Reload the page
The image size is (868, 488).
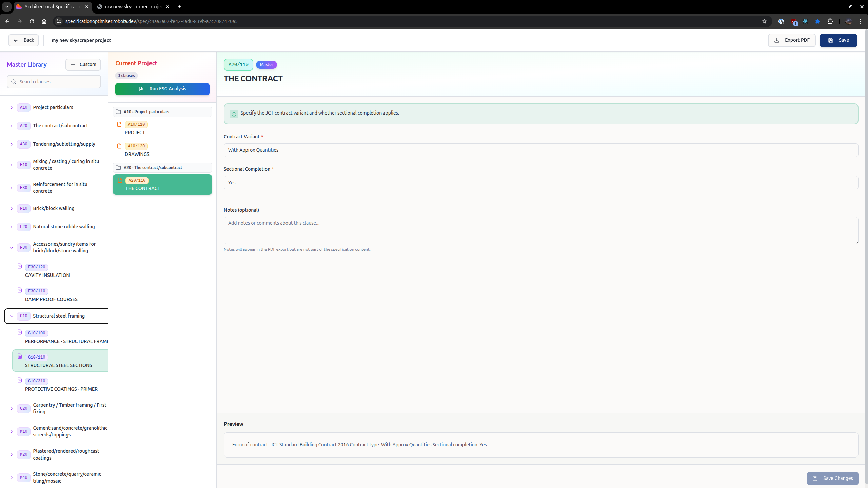click(x=32, y=21)
